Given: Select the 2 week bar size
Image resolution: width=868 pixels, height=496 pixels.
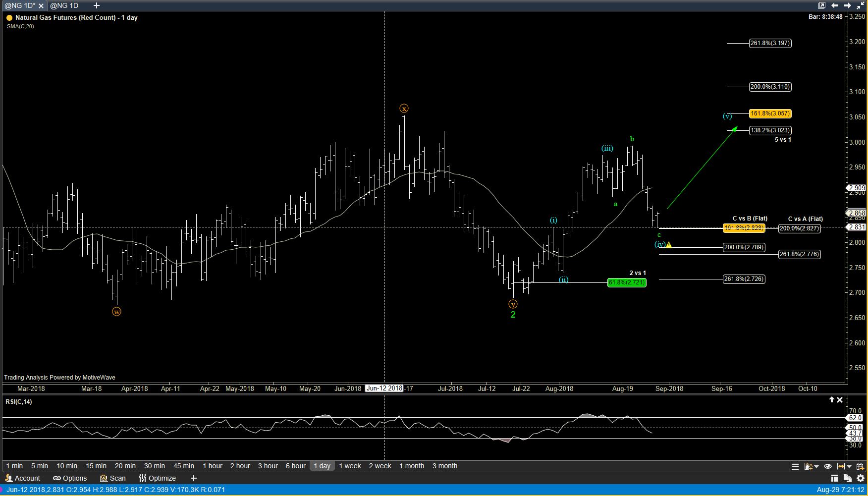Looking at the screenshot, I should click(380, 466).
